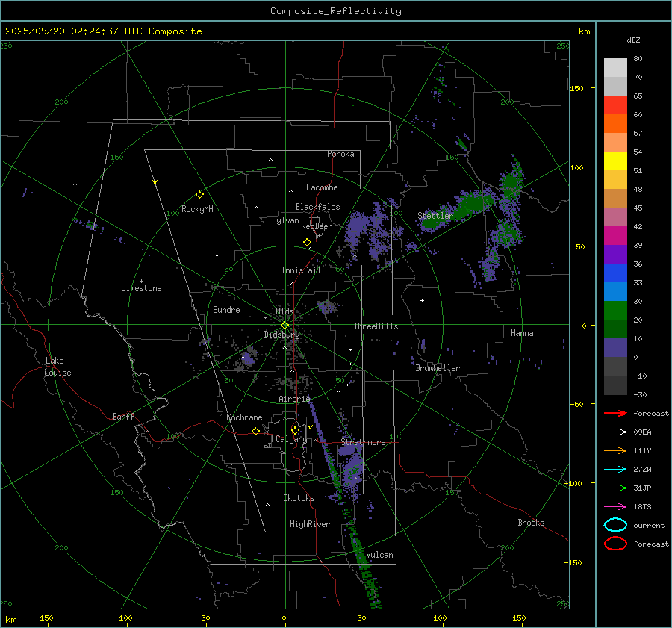Select the Drumheller label on map
The width and height of the screenshot is (672, 628).
tap(438, 368)
